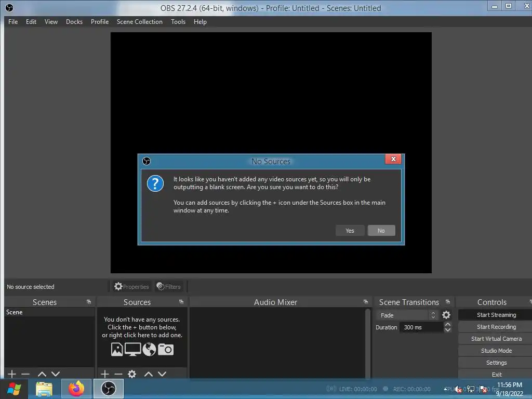Open Settings from Controls
The width and height of the screenshot is (532, 399).
[x=496, y=363]
